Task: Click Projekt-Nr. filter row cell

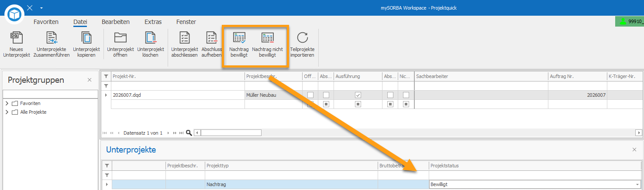Action: pyautogui.click(x=178, y=86)
